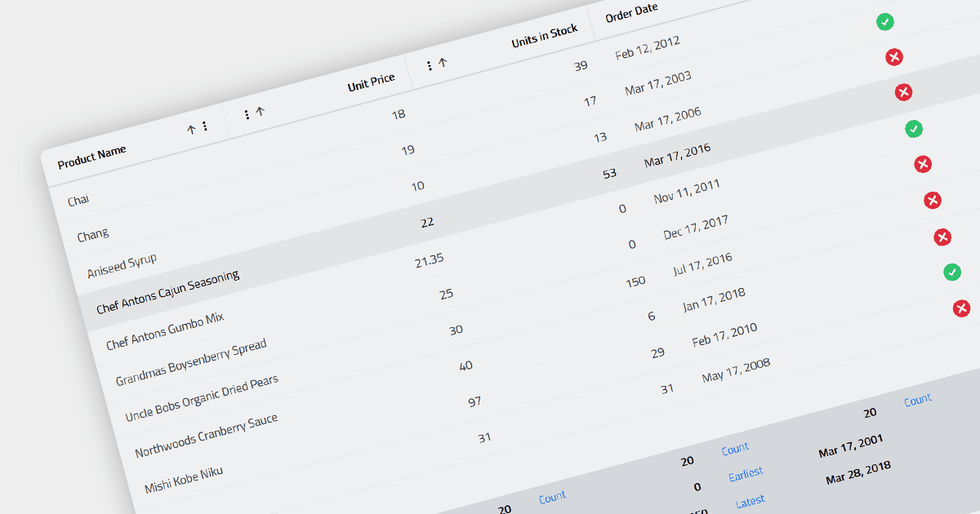Select the Chef Antons Gumbo Mix name

(x=165, y=330)
